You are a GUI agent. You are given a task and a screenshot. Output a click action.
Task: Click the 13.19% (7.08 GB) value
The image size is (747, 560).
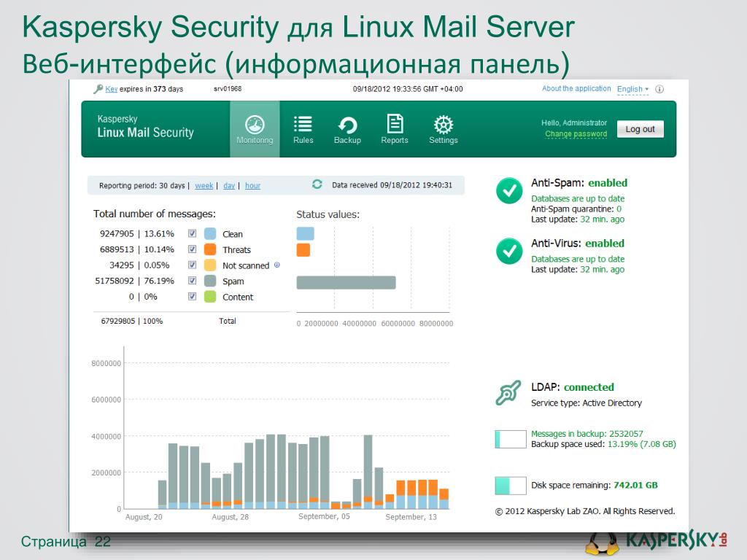[x=642, y=444]
